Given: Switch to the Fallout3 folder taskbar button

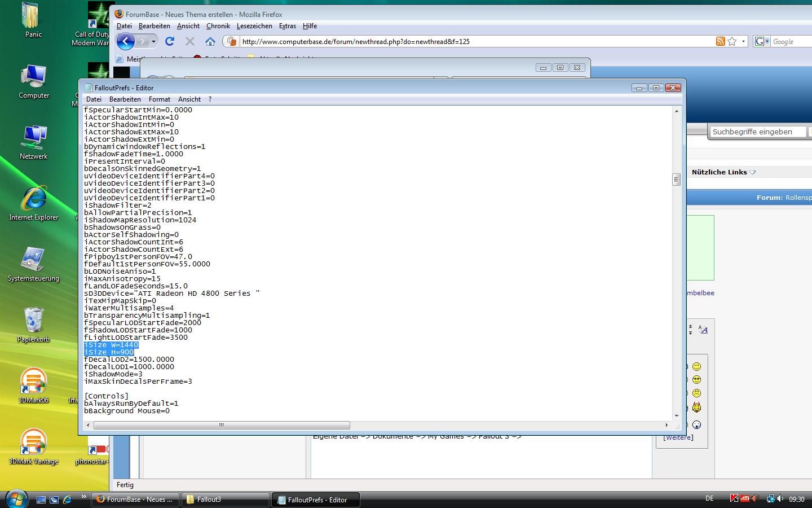Looking at the screenshot, I should 226,500.
